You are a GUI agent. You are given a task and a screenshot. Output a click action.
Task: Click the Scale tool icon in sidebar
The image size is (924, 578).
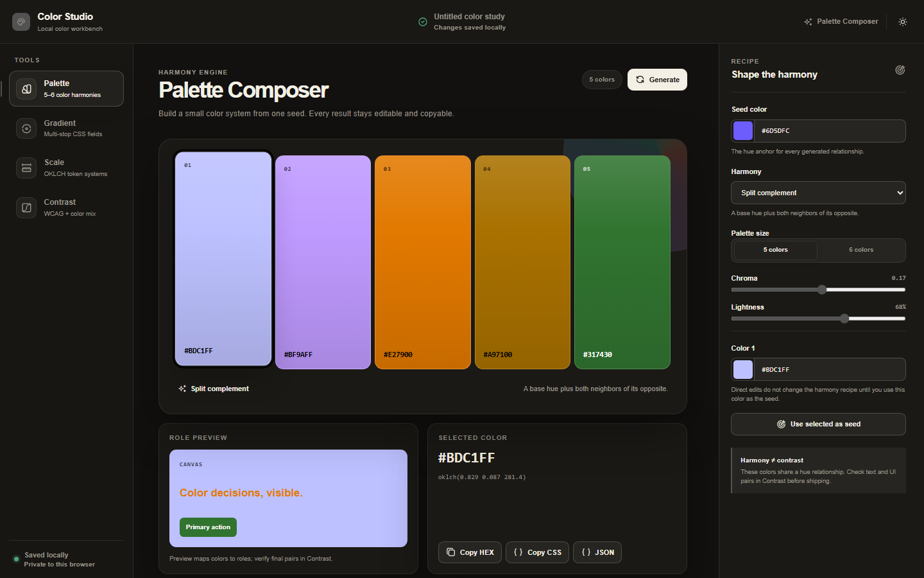pyautogui.click(x=26, y=168)
